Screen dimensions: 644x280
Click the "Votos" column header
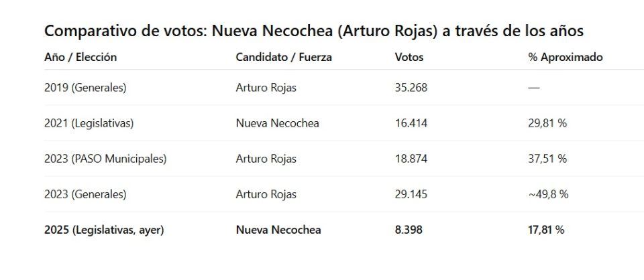(x=409, y=58)
